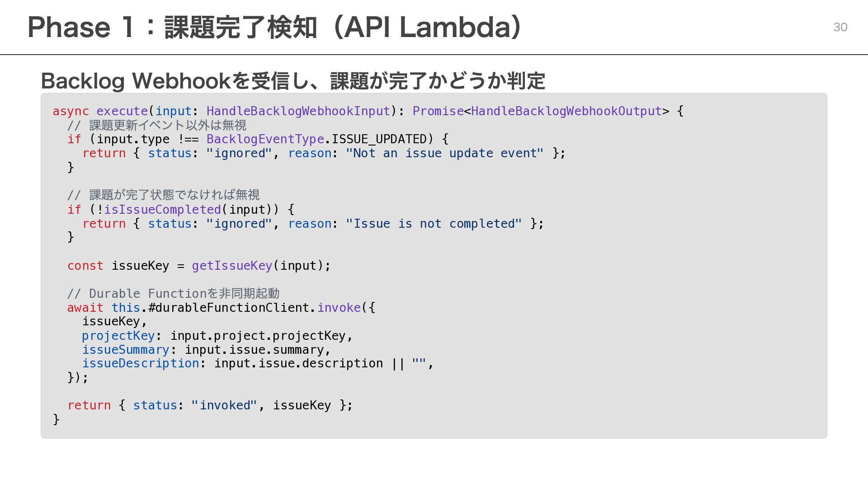The height and width of the screenshot is (488, 868).
Task: Click the BacklogEventType identifier in code
Action: coord(265,139)
